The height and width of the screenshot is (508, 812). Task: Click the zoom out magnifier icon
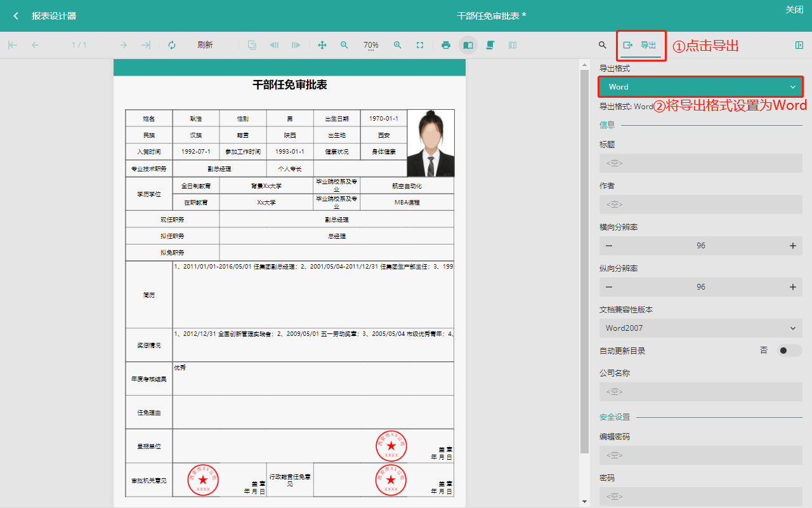(x=344, y=45)
